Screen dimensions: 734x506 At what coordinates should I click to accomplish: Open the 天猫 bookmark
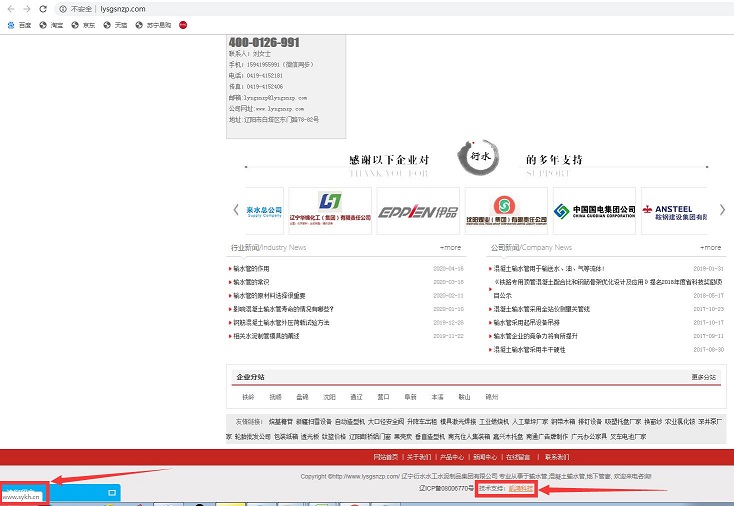(115, 25)
